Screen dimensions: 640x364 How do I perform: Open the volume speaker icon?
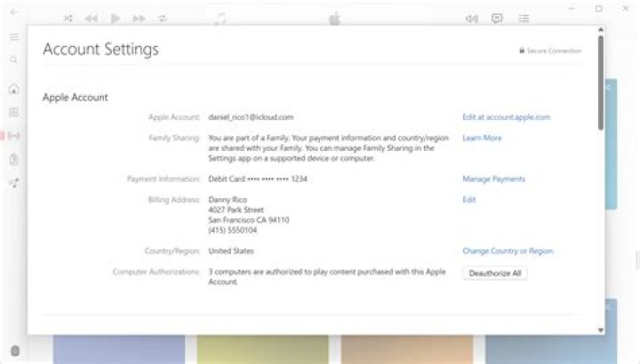tap(471, 19)
